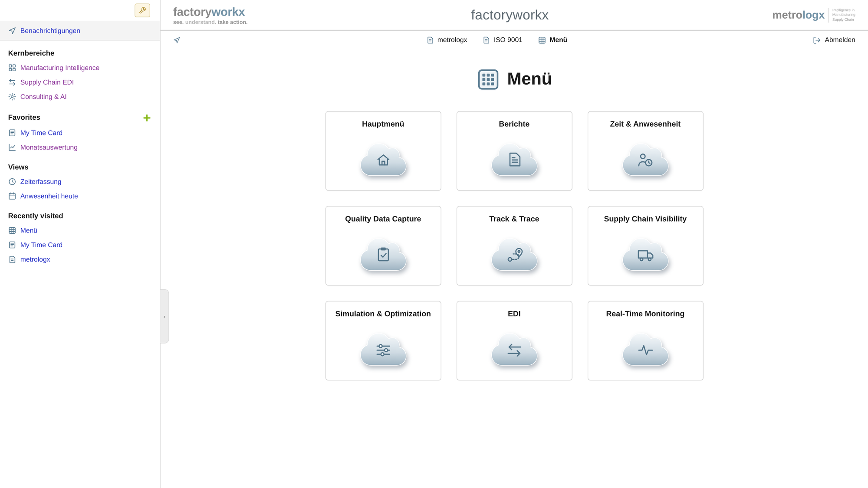Click the icon beside recently visited My Time Card
Image resolution: width=868 pixels, height=488 pixels.
click(12, 245)
